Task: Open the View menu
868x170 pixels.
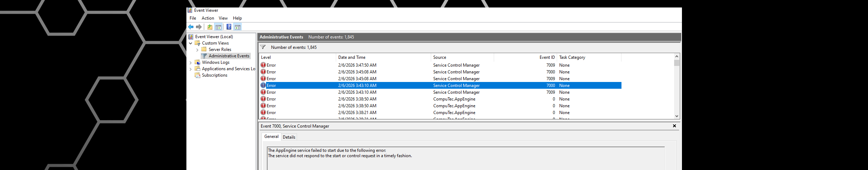Action: point(223,18)
